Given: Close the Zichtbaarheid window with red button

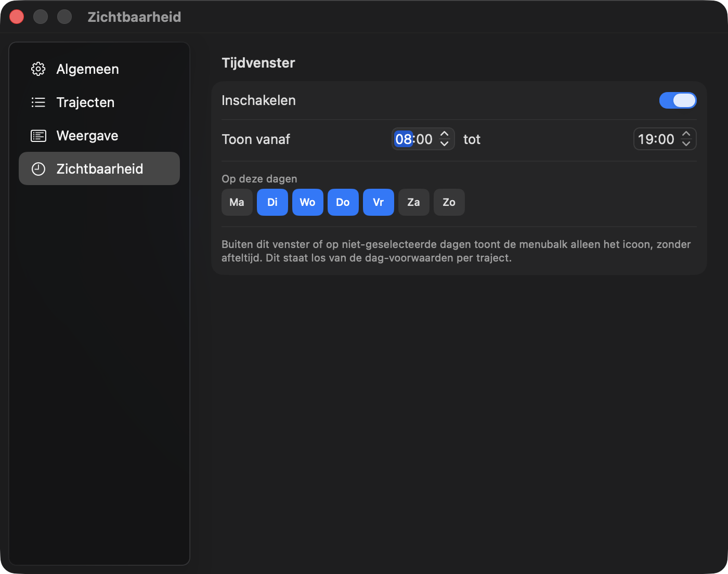Looking at the screenshot, I should pos(17,17).
